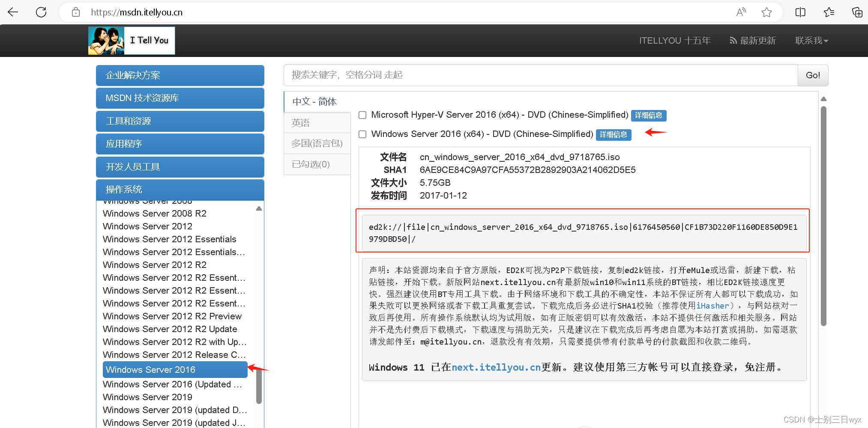The image size is (868, 428).
Task: Open the Read Aloud icon in the address bar
Action: pos(741,12)
